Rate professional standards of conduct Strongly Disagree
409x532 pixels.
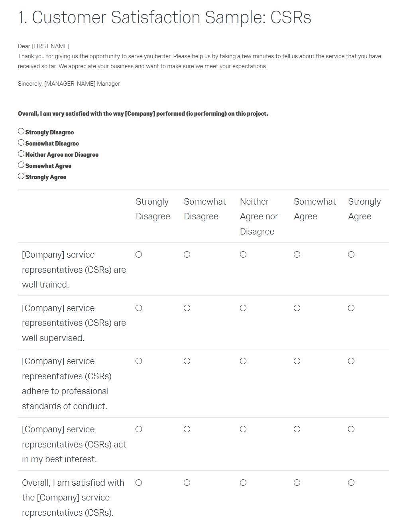pos(139,361)
